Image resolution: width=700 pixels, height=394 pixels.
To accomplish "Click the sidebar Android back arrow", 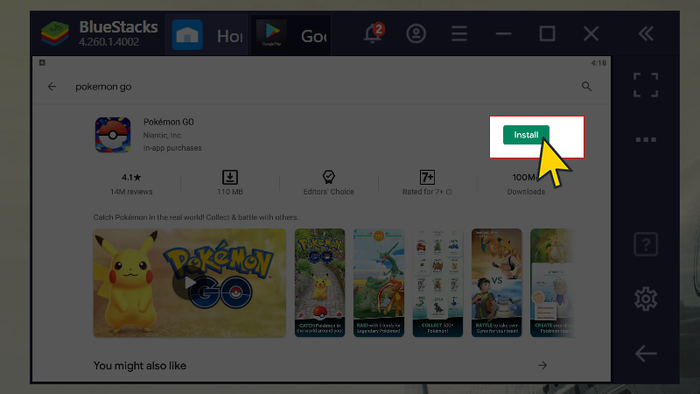I will click(646, 354).
